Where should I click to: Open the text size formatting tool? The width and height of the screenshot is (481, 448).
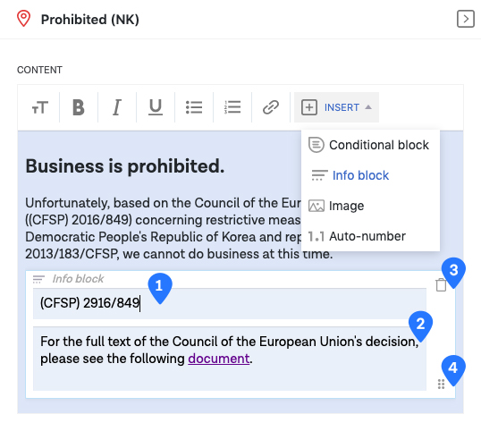(40, 107)
